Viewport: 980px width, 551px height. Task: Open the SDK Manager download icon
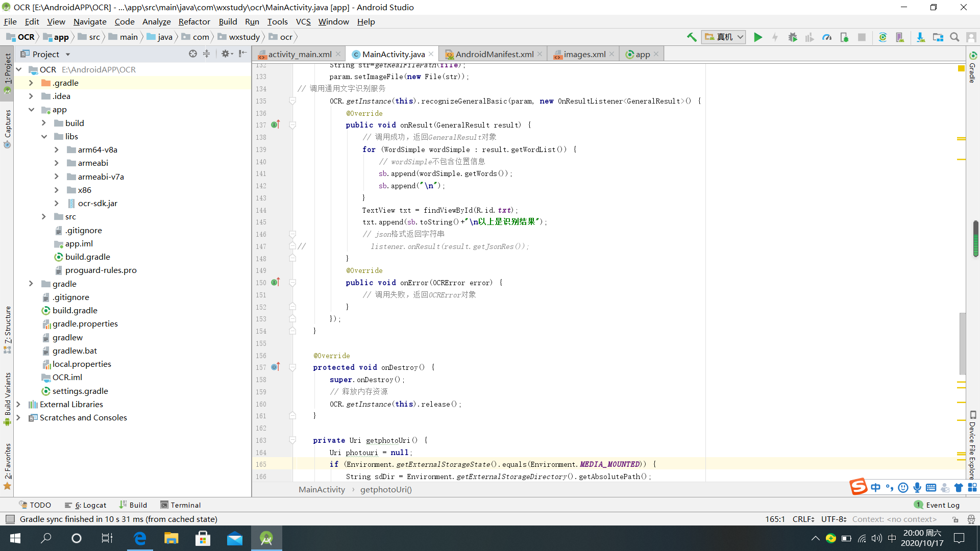click(921, 37)
